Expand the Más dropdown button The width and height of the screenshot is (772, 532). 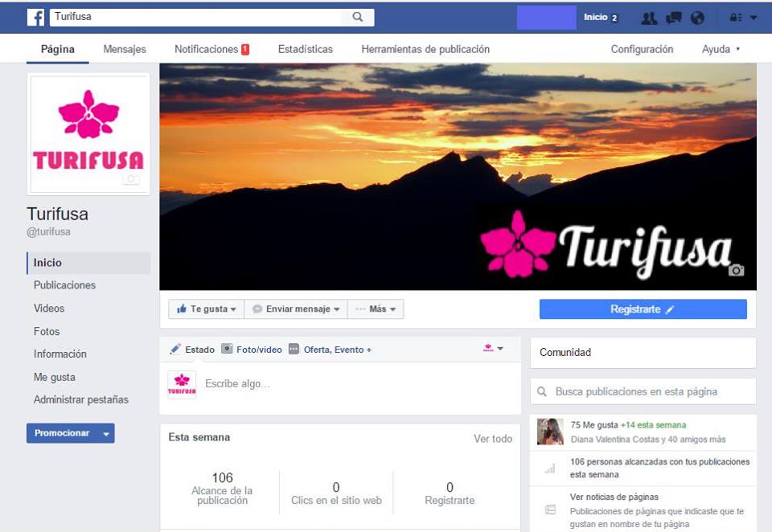click(x=376, y=309)
